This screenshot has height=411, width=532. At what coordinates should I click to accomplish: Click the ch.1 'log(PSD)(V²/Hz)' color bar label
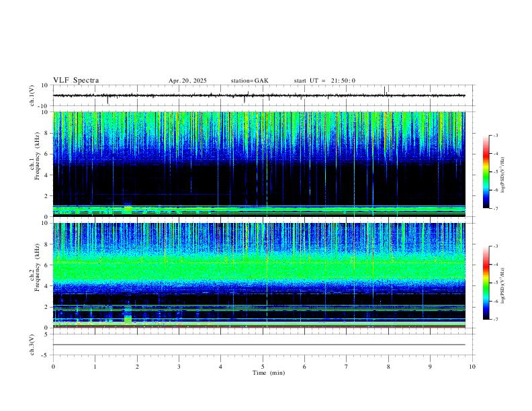pos(503,175)
